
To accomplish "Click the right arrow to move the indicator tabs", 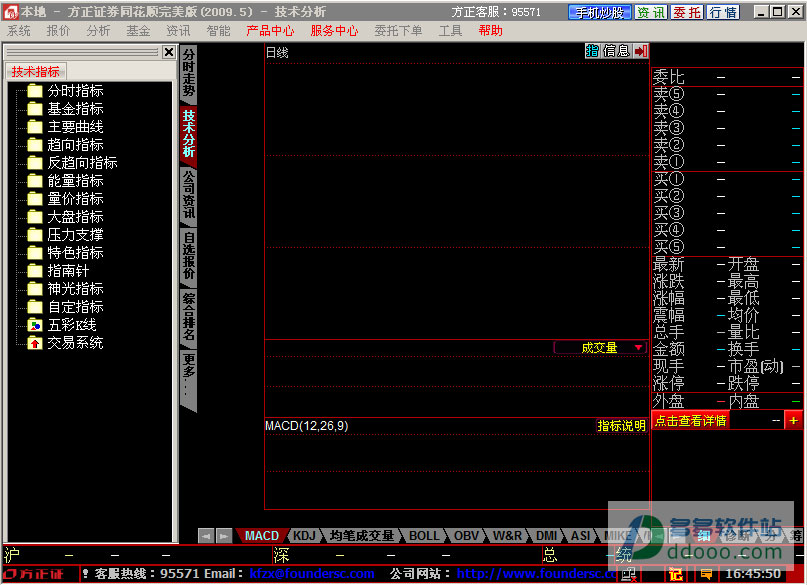I will point(224,536).
